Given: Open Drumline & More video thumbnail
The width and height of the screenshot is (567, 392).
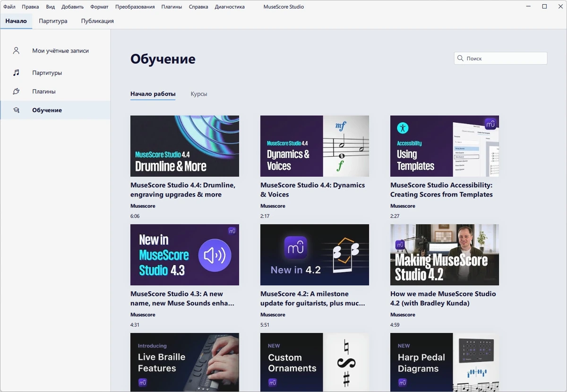Looking at the screenshot, I should [x=185, y=146].
